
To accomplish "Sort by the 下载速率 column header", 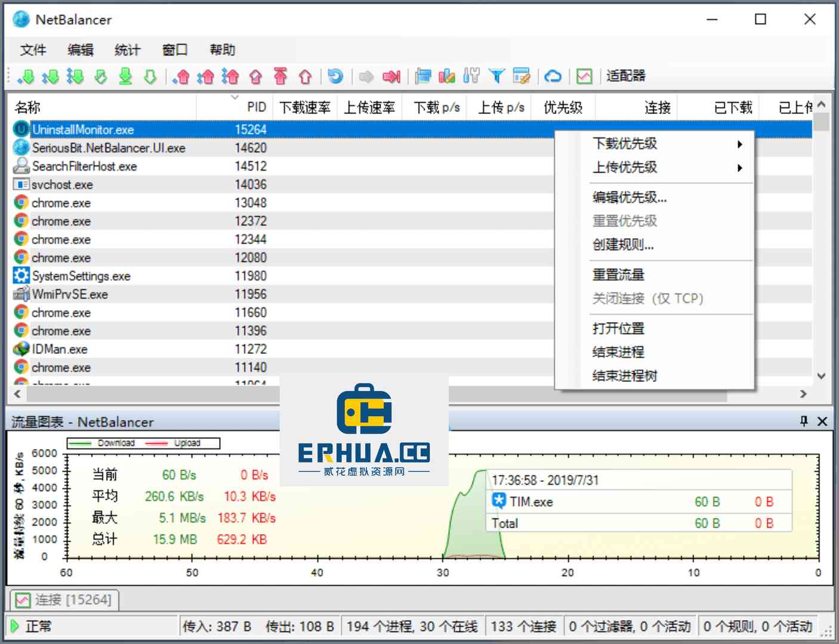I will pyautogui.click(x=305, y=107).
